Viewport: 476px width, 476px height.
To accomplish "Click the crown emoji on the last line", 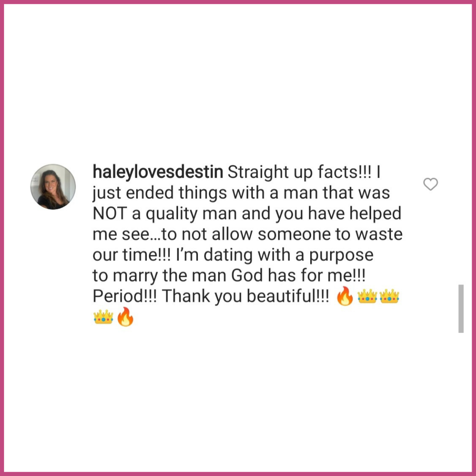I will (103, 317).
